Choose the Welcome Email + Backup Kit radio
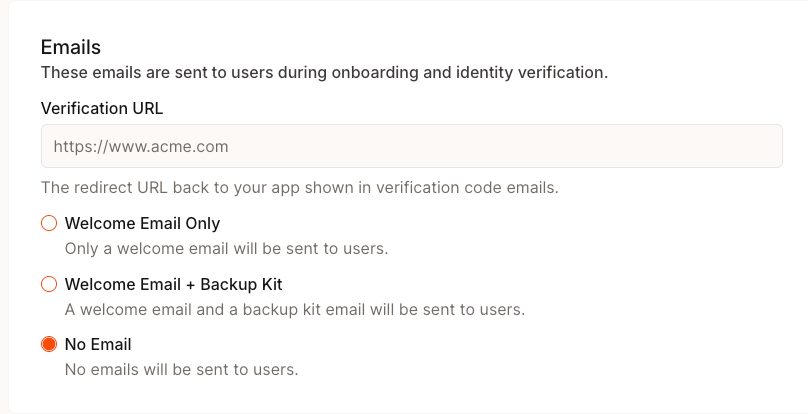The height and width of the screenshot is (414, 808). pos(48,284)
